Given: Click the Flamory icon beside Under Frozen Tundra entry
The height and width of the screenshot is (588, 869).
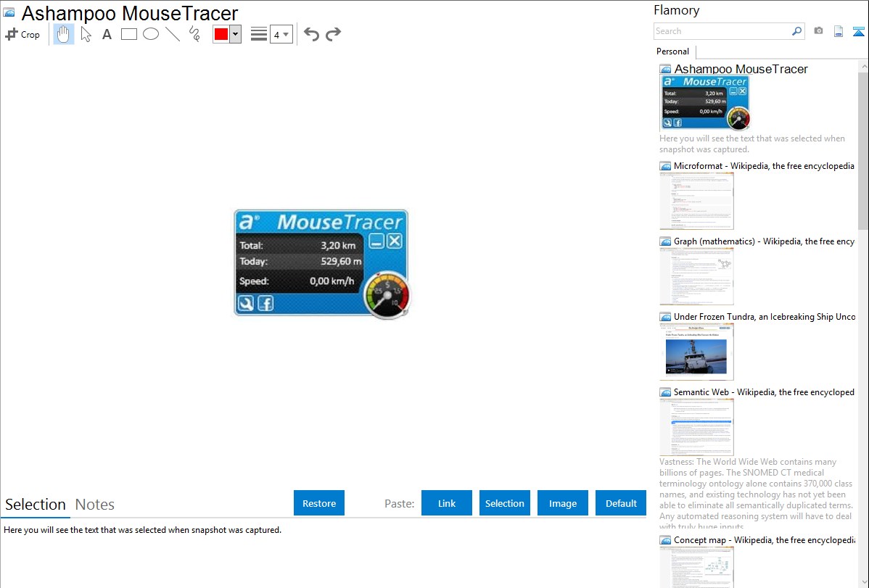Looking at the screenshot, I should tap(666, 317).
